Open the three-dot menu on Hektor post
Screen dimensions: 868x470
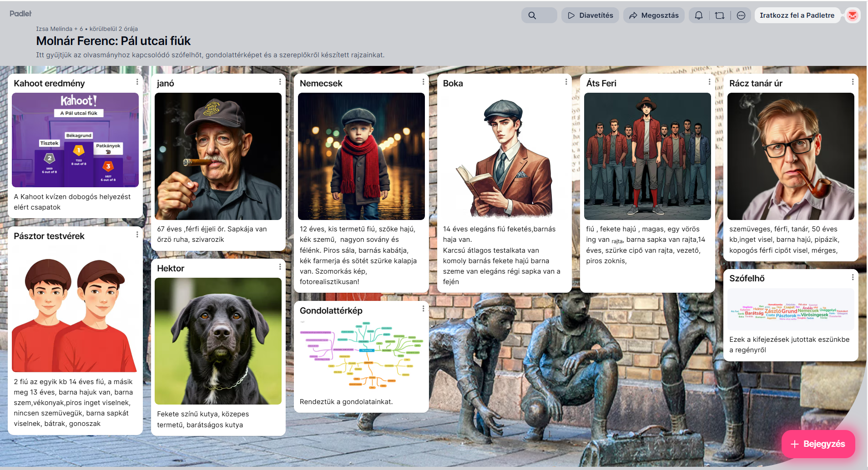tap(280, 267)
